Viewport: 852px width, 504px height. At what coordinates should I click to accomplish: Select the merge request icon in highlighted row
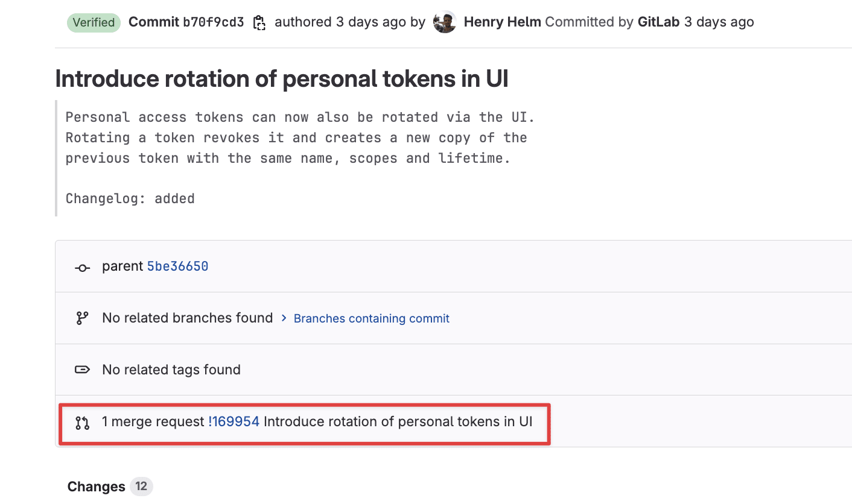82,421
